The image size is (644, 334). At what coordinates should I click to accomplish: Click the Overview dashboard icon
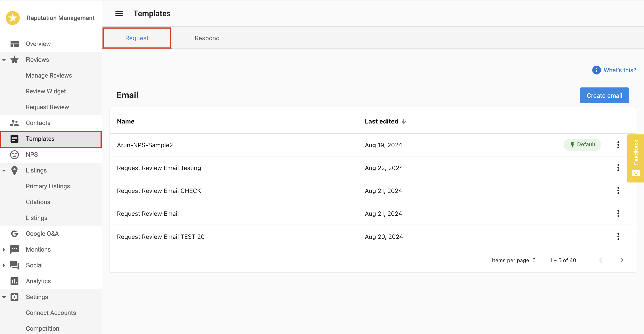[14, 44]
